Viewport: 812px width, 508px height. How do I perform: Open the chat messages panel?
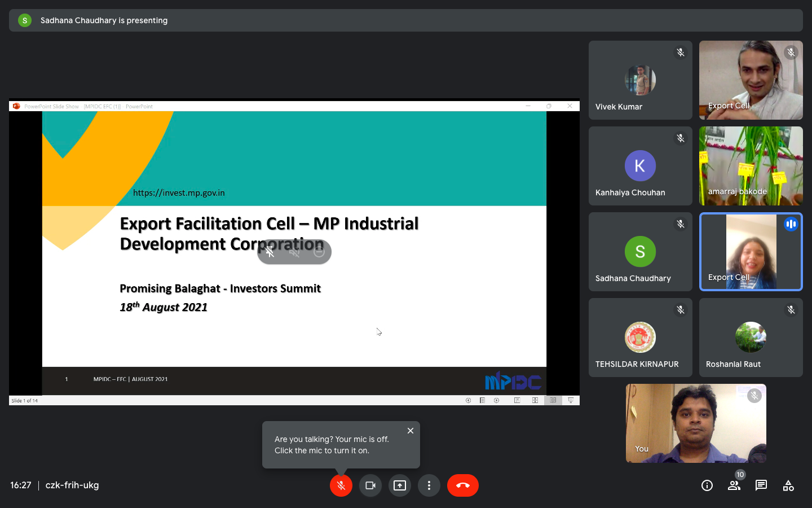[x=761, y=485]
